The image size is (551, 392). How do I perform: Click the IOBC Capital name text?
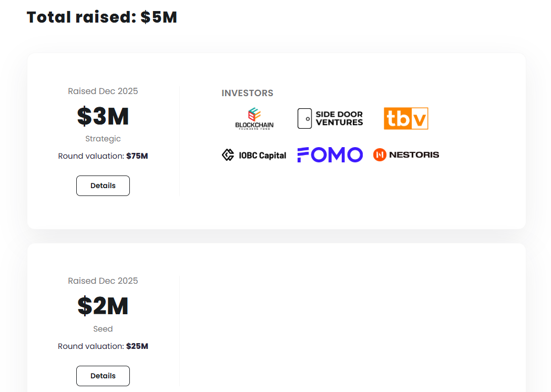[x=262, y=156]
